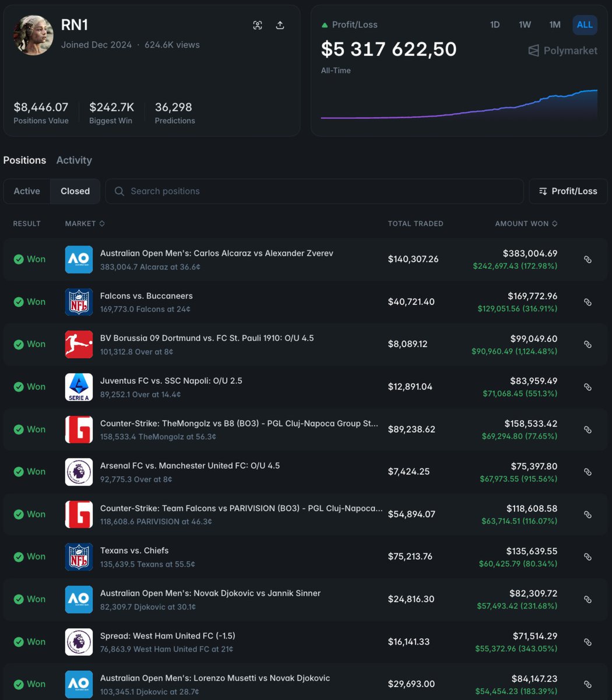Image resolution: width=612 pixels, height=700 pixels.
Task: Open Texans vs. Chiefs market
Action: pos(135,550)
